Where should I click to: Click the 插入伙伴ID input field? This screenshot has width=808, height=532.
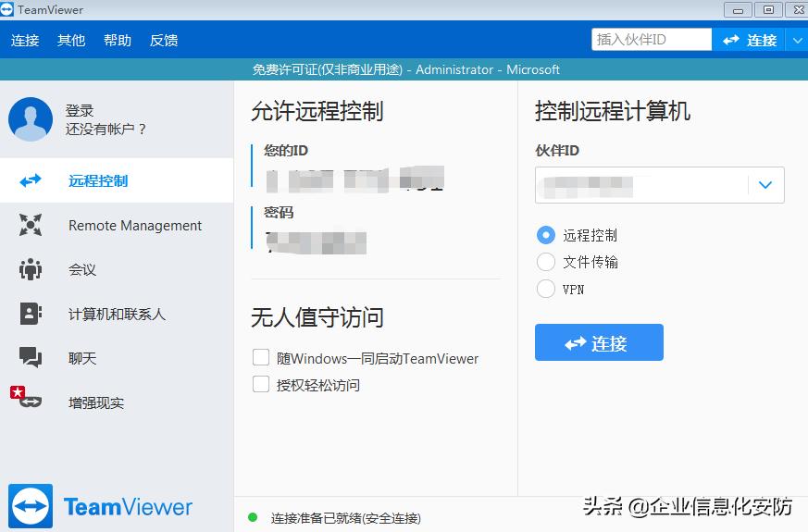tap(652, 40)
